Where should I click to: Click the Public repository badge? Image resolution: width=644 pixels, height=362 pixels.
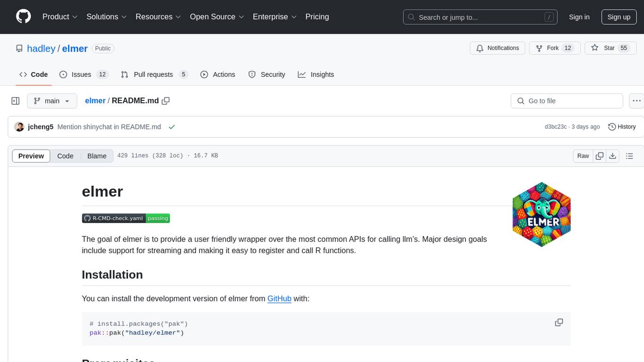tap(103, 48)
